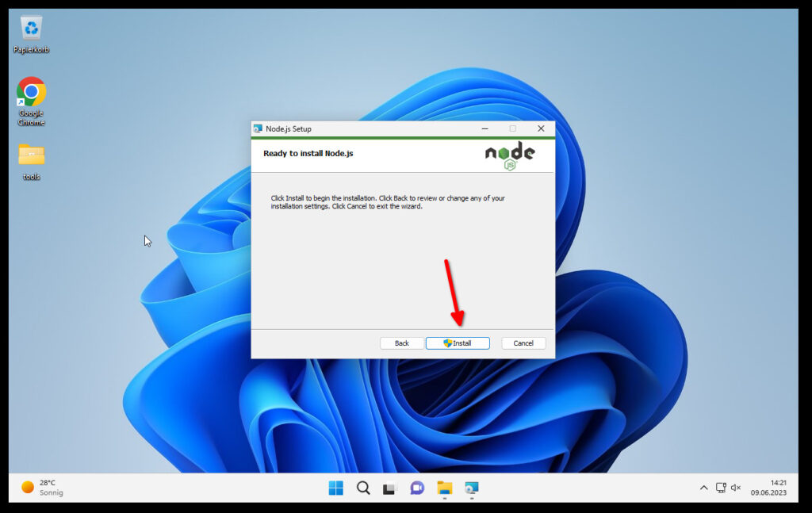Close the Node.js Setup window

(541, 128)
